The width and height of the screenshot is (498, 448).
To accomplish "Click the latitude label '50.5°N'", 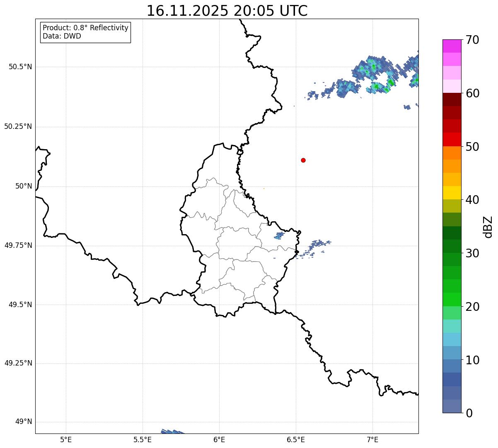I will coord(20,67).
